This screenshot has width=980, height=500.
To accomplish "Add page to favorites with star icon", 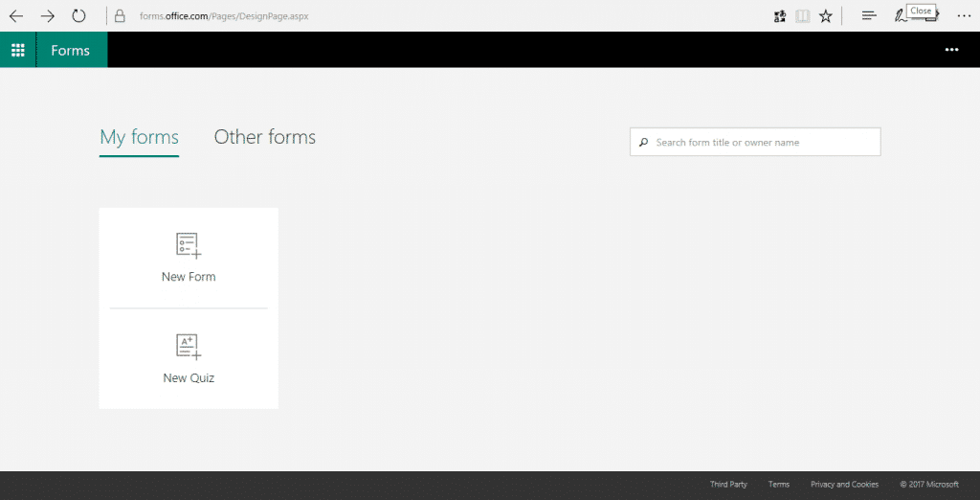I will coord(826,16).
